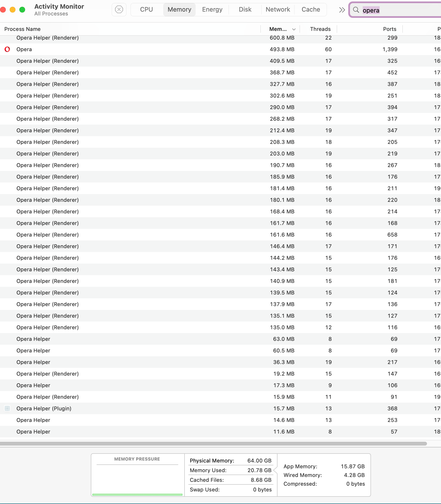The width and height of the screenshot is (441, 504).
Task: Select Opera Helper (Renderer) using 208.3 MB
Action: (220, 142)
